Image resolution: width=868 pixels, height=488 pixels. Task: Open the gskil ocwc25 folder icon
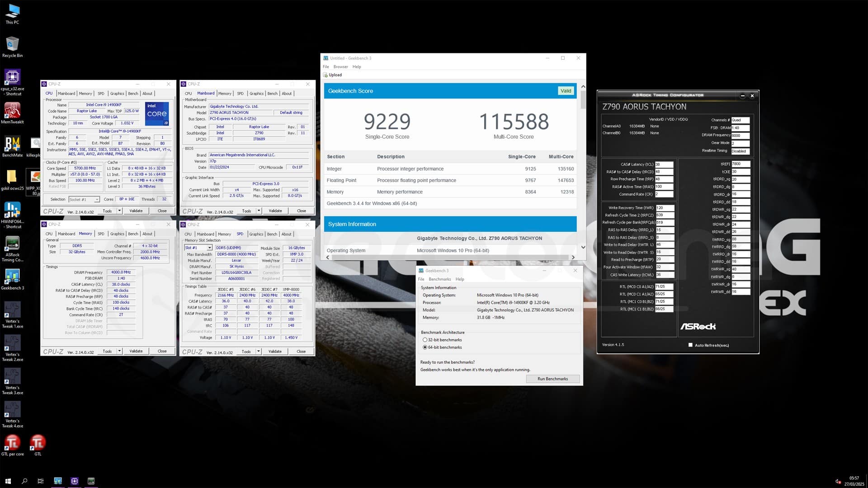12,180
